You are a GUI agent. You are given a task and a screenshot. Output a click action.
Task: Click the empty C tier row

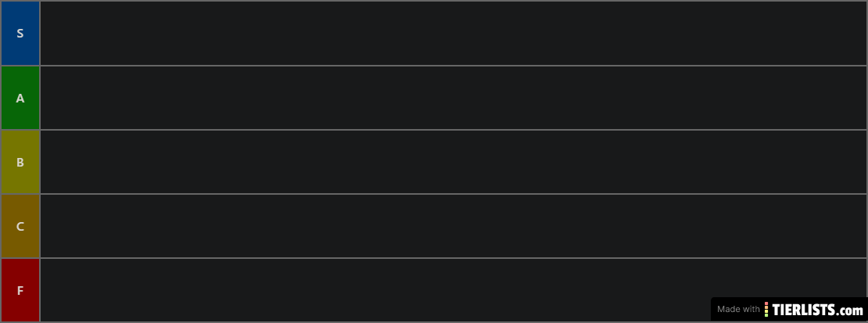[x=454, y=227]
